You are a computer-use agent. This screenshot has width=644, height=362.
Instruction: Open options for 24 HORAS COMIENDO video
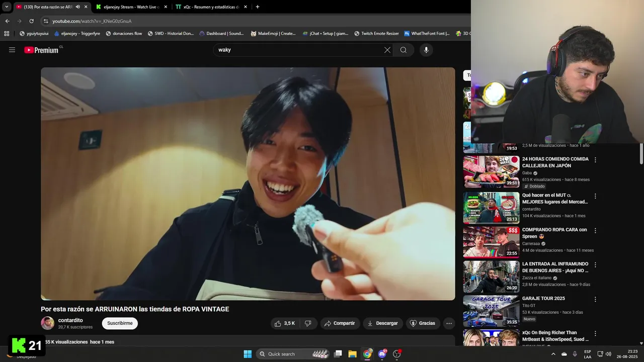[595, 160]
